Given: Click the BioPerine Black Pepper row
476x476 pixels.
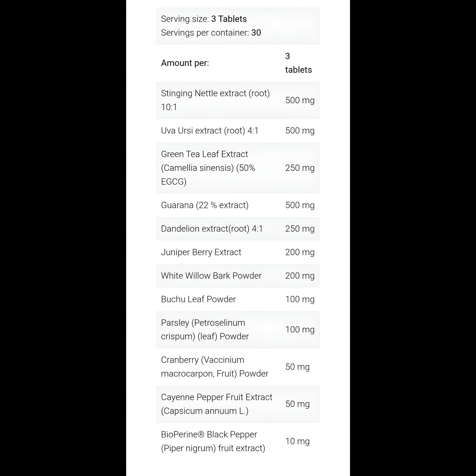Looking at the screenshot, I should click(x=238, y=441).
